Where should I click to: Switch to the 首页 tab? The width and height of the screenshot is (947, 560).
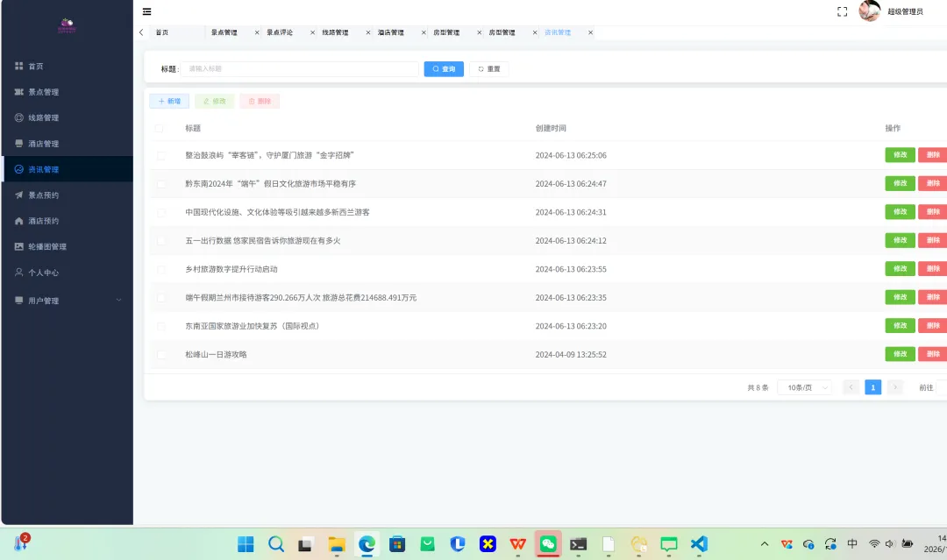pos(162,32)
